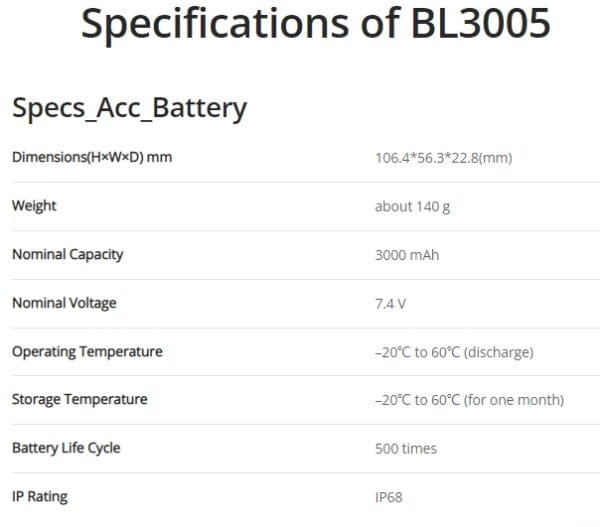600x527 pixels.
Task: Click the Dimensions(H×W×D) mm label
Action: tap(92, 157)
